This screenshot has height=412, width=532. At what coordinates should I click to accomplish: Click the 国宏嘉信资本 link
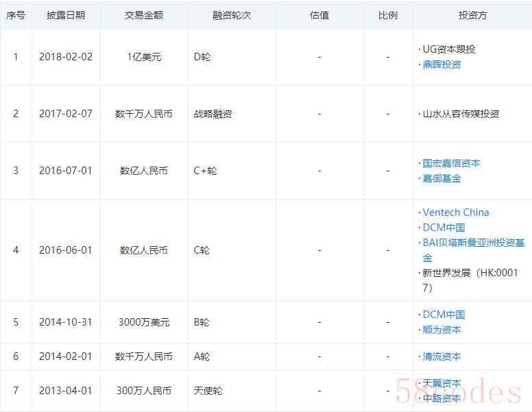[451, 163]
